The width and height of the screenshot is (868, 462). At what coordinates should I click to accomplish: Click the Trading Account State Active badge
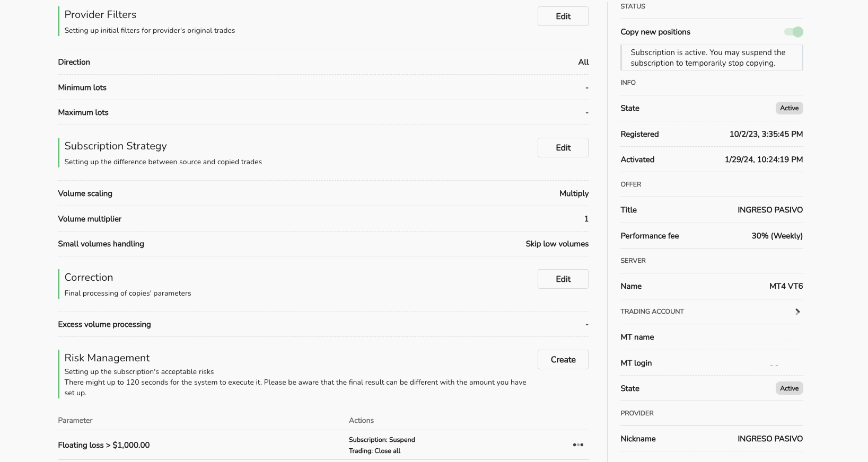(x=789, y=388)
